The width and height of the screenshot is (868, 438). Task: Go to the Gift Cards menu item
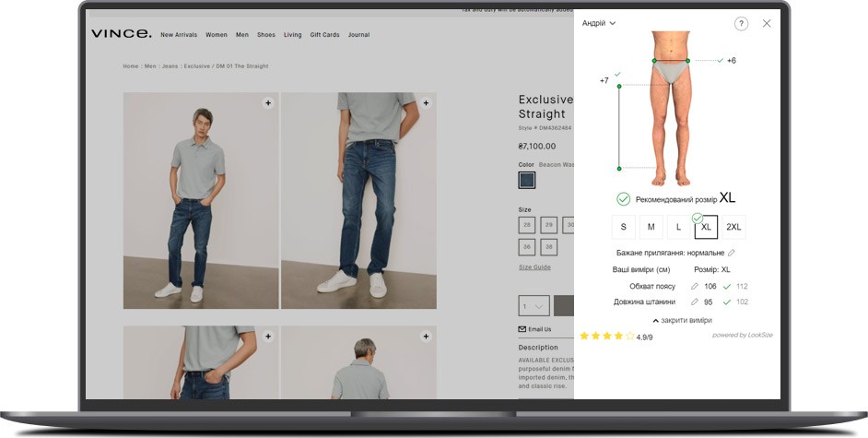click(324, 35)
